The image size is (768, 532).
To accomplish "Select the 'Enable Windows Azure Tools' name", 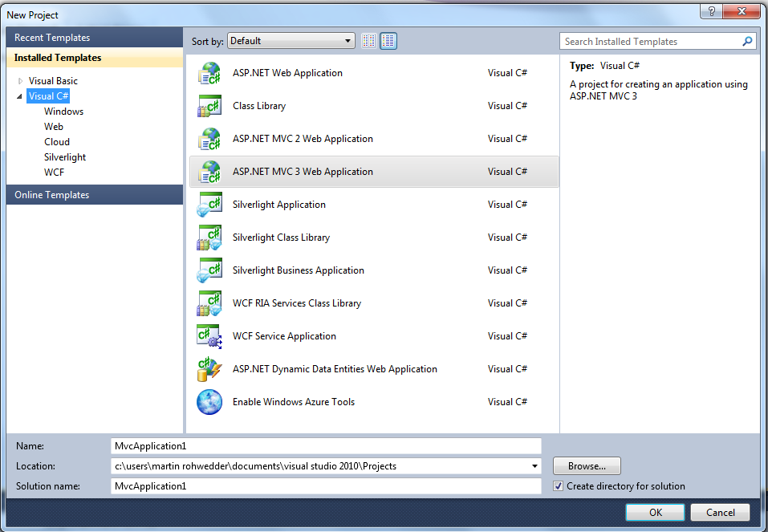I will pyautogui.click(x=294, y=402).
